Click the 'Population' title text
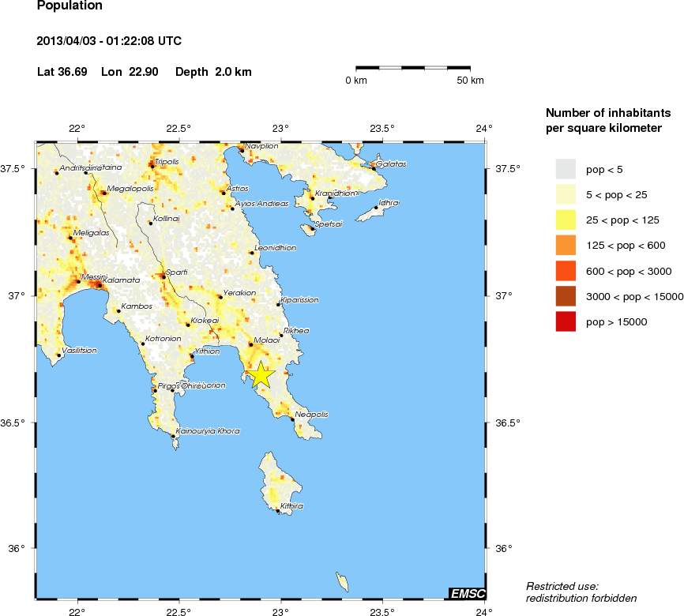The image size is (684, 616). (70, 6)
